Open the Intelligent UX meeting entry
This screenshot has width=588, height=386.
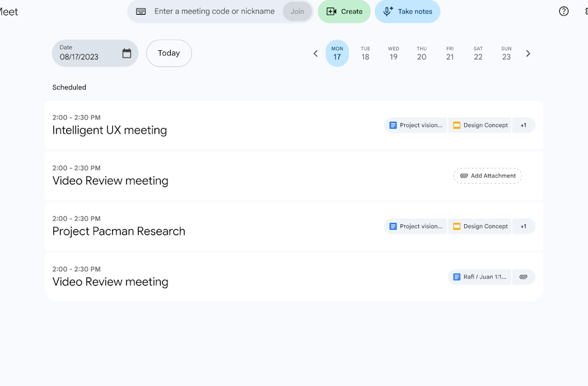pos(293,125)
